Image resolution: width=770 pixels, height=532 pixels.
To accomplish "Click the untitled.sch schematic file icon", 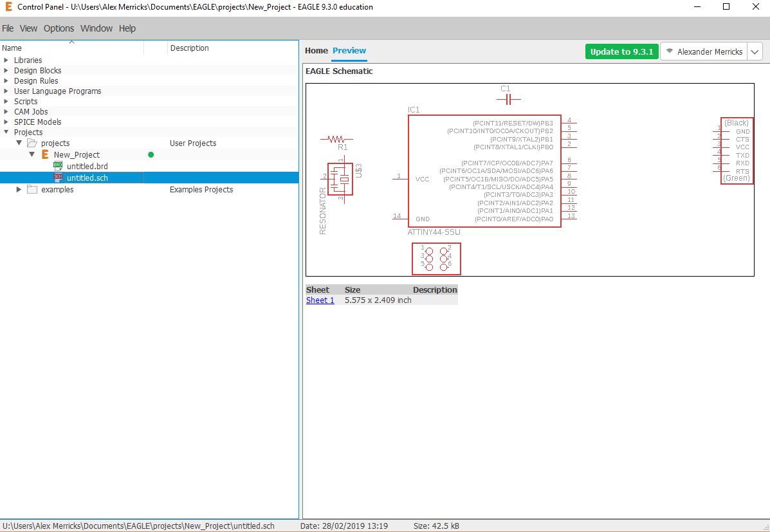I will pos(59,178).
